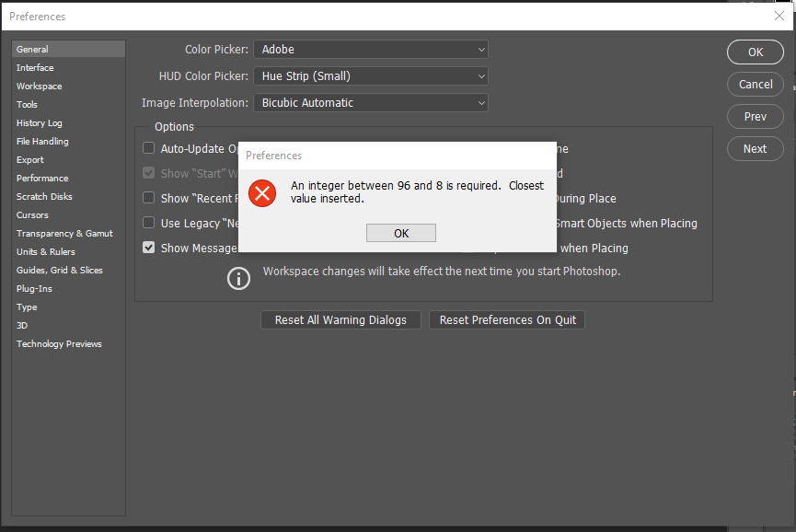Image resolution: width=796 pixels, height=532 pixels.
Task: Close the Preferences window with X
Action: [x=779, y=16]
